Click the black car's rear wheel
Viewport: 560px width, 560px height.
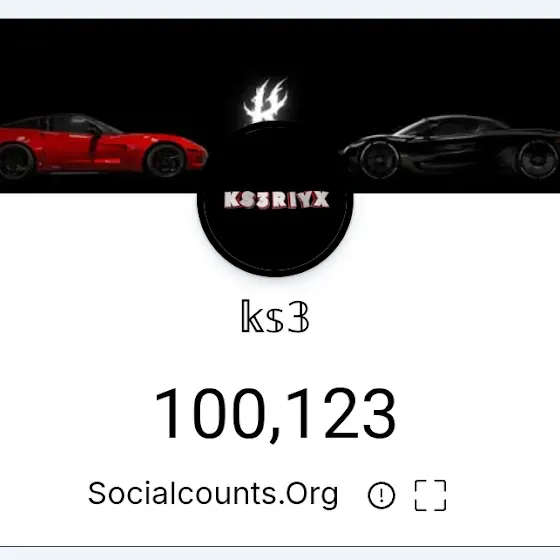coord(538,160)
